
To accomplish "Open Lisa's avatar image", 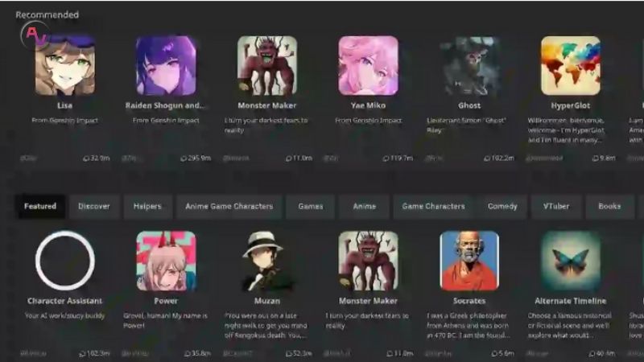I will 65,66.
